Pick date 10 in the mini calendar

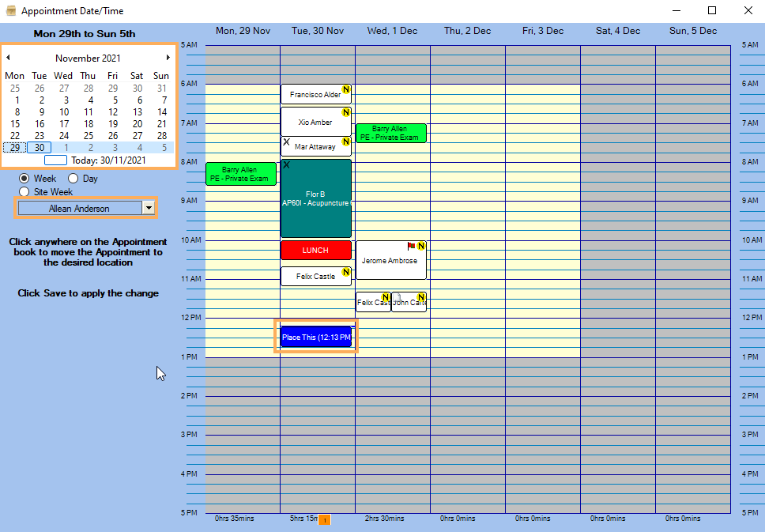[64, 111]
